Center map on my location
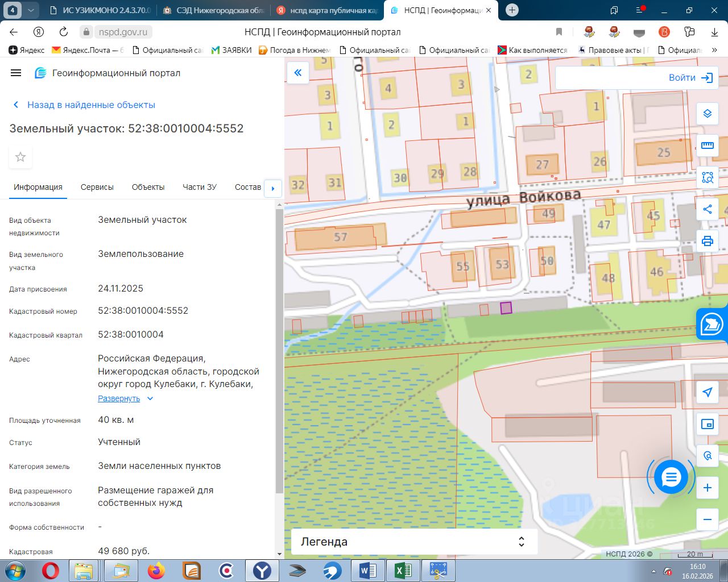This screenshot has width=728, height=582. tap(707, 392)
